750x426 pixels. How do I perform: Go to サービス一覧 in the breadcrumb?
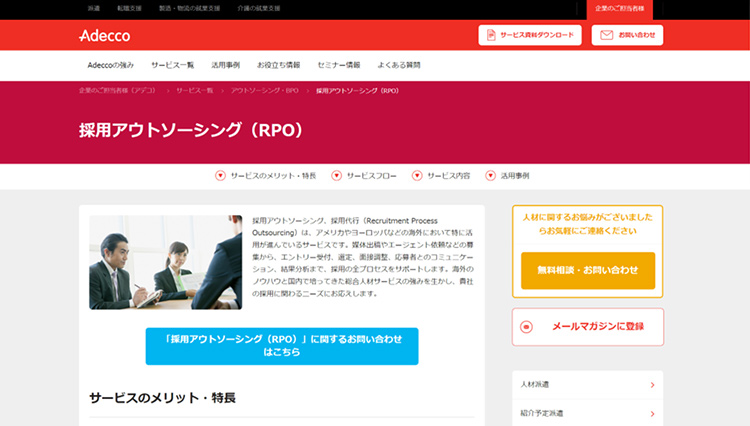(x=194, y=91)
